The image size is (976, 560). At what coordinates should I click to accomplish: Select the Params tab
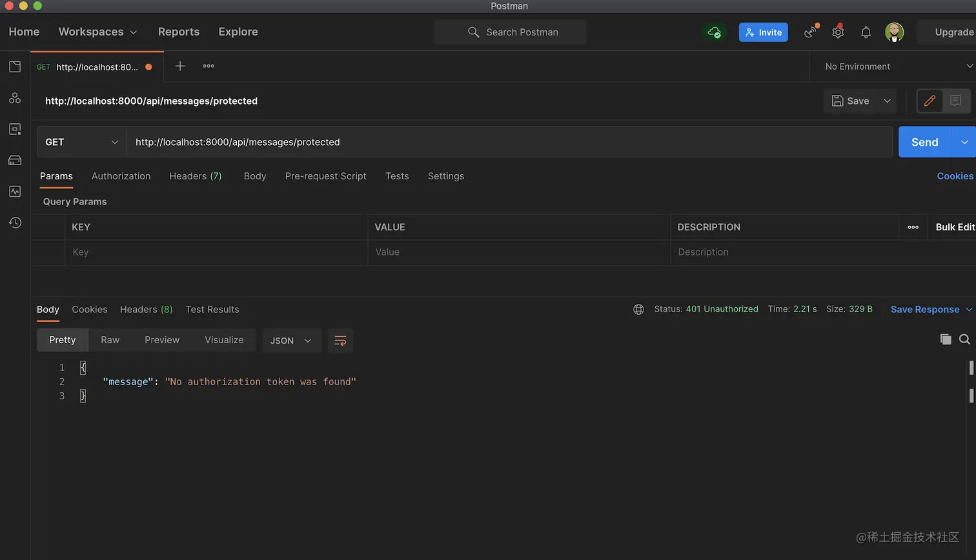click(x=56, y=176)
